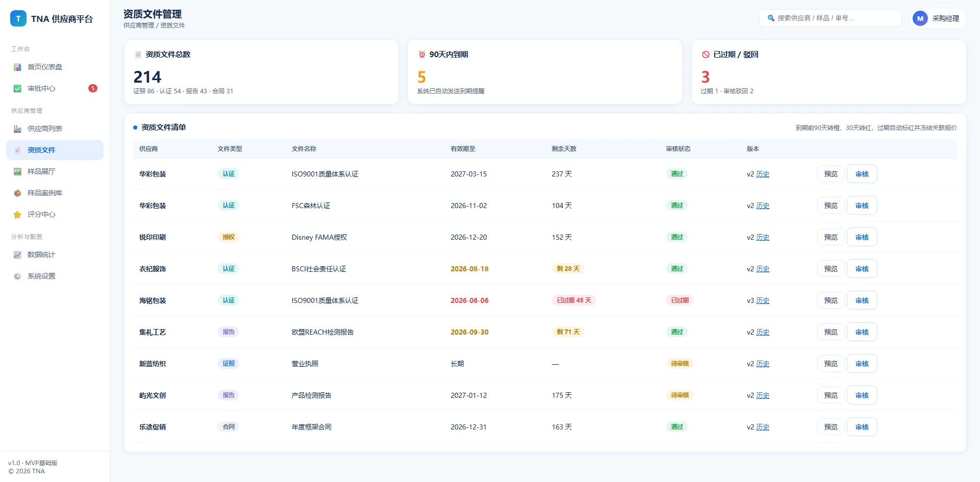Click 审核 for 集礼工艺 REACH report

(862, 332)
